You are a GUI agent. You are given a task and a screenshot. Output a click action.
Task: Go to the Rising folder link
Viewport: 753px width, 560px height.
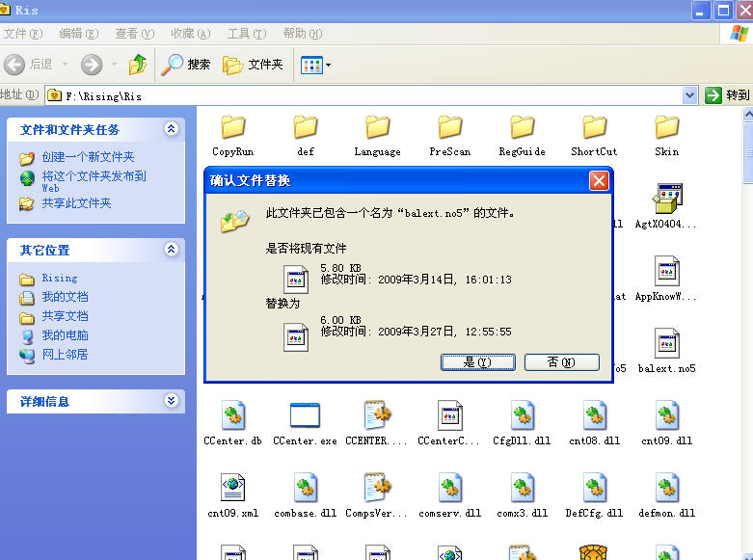(x=60, y=278)
